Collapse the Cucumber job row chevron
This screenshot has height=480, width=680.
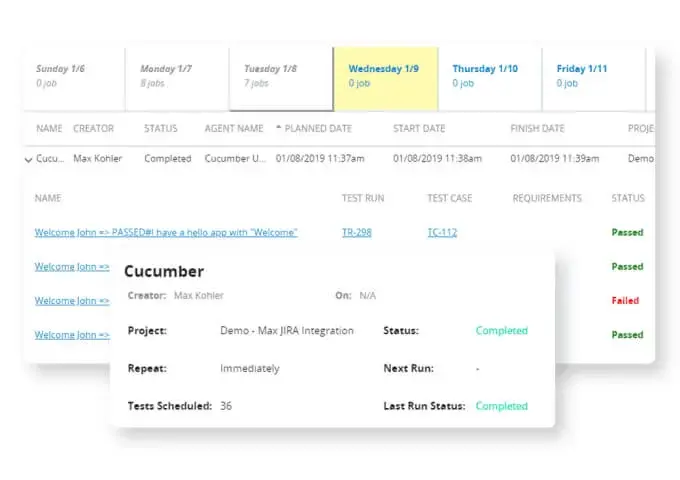[29, 160]
